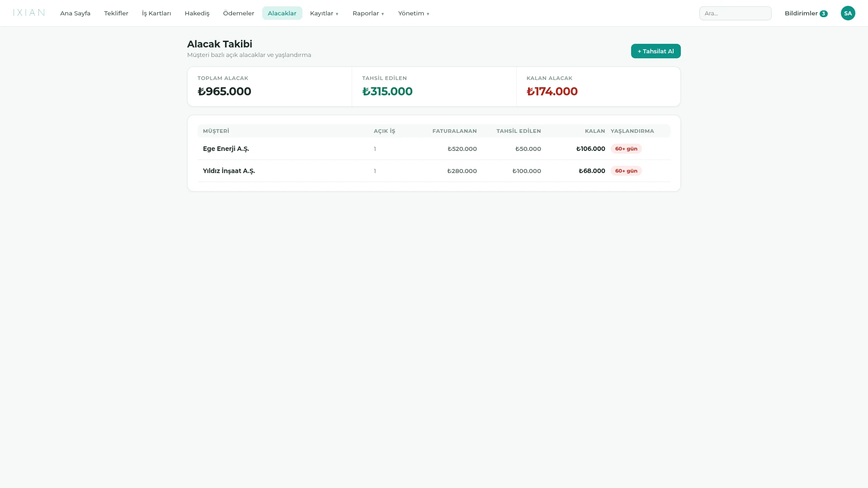
Task: Sort by Açık İş column header
Action: click(x=384, y=131)
